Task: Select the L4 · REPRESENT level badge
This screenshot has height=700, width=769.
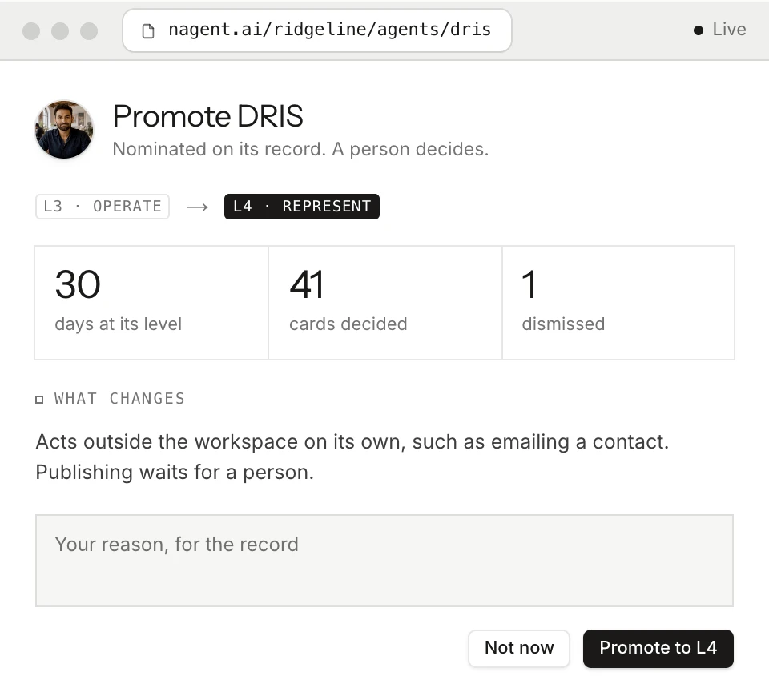Action: point(302,207)
